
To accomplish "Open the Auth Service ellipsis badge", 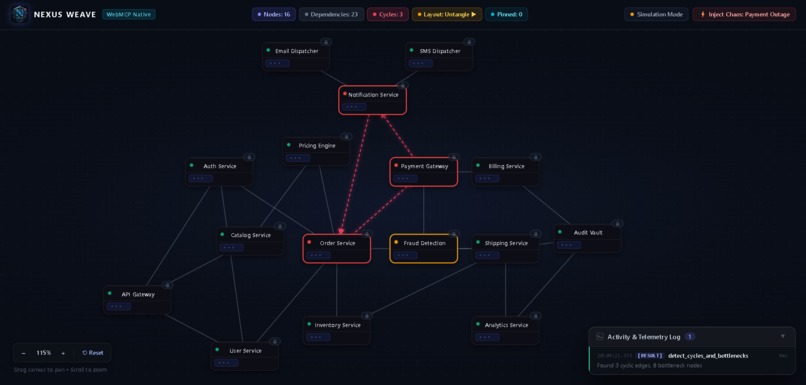I will pos(200,179).
